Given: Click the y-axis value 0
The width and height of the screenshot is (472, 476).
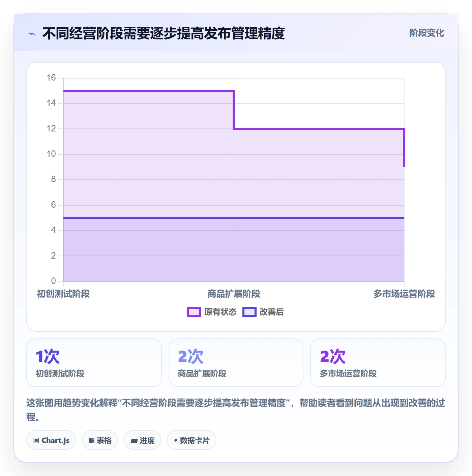Looking at the screenshot, I should coord(53,281).
